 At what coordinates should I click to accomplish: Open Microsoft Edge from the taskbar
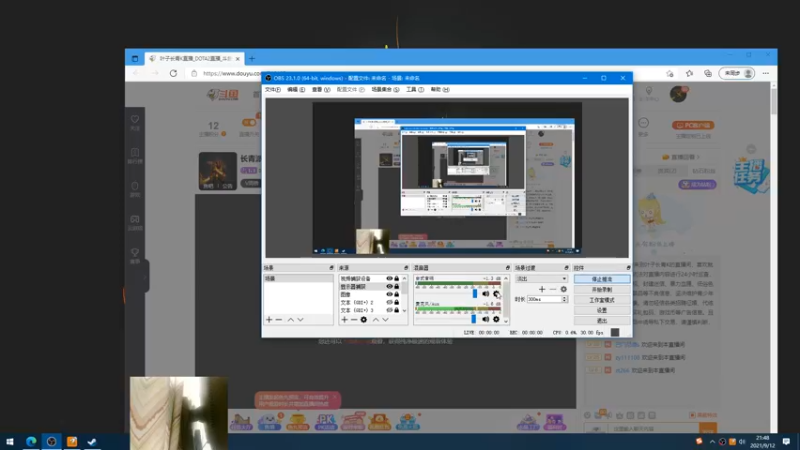click(31, 441)
